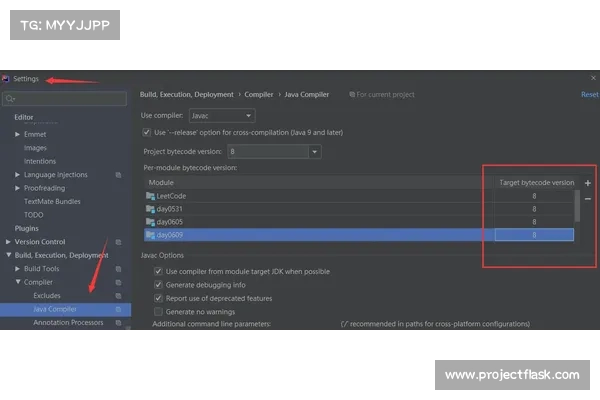This screenshot has height=400, width=600.
Task: Expand the Emmet tree node
Action: (x=17, y=134)
